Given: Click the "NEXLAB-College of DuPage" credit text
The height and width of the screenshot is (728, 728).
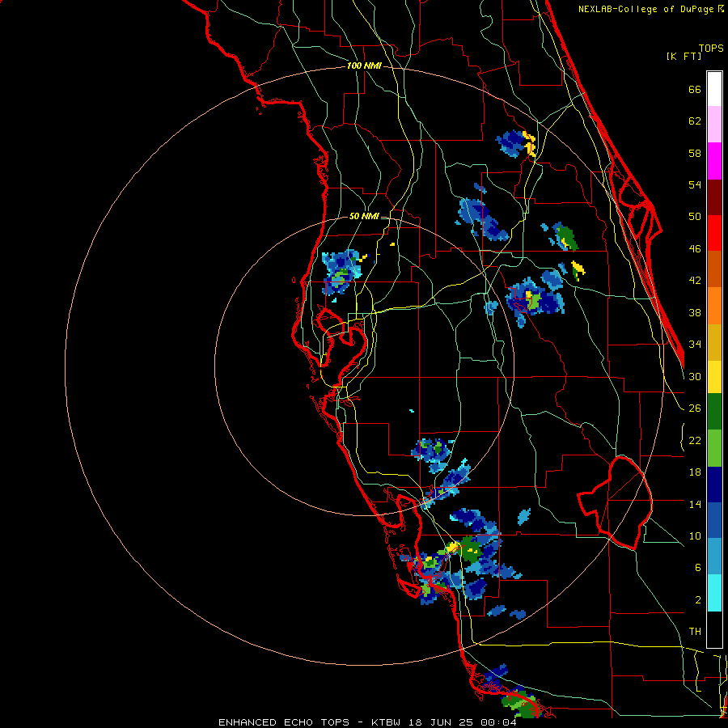Looking at the screenshot, I should click(x=647, y=9).
